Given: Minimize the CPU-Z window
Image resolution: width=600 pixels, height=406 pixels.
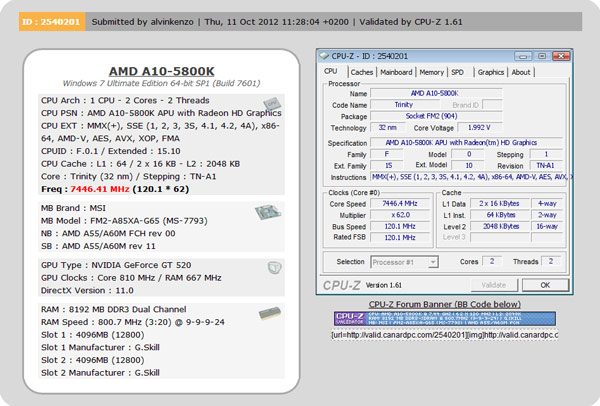Looking at the screenshot, I should click(523, 56).
